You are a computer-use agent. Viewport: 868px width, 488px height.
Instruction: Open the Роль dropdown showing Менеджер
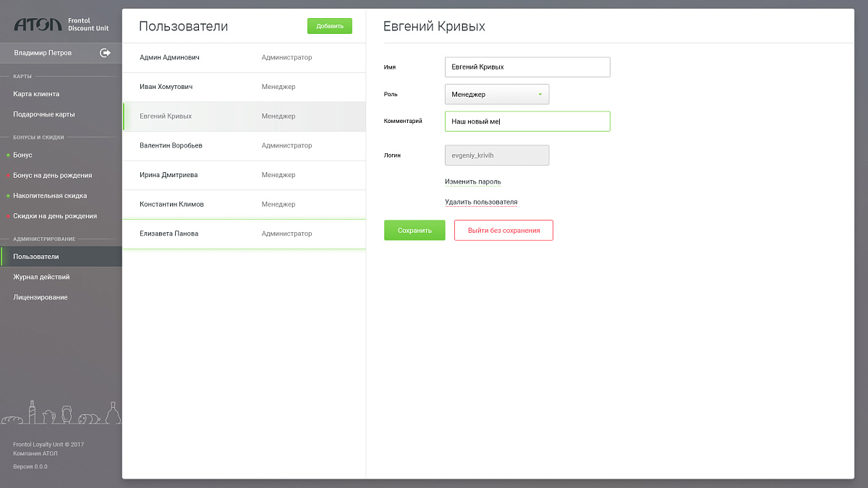[497, 94]
